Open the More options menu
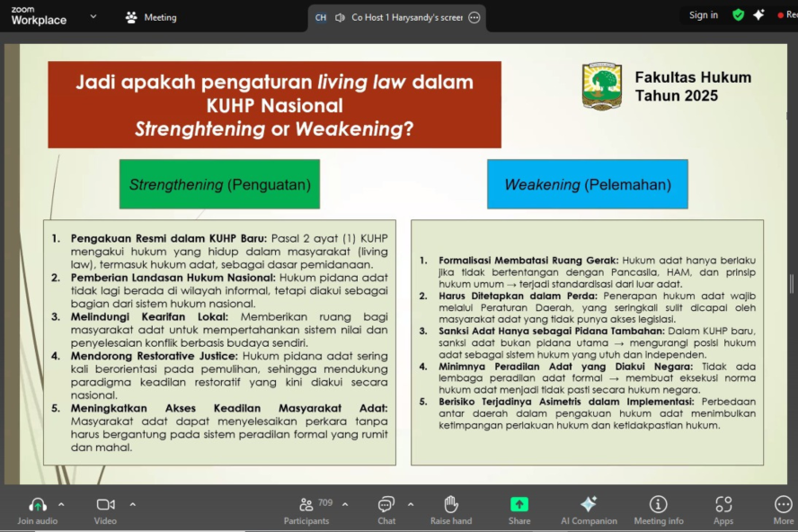The height and width of the screenshot is (532, 798). click(x=783, y=505)
